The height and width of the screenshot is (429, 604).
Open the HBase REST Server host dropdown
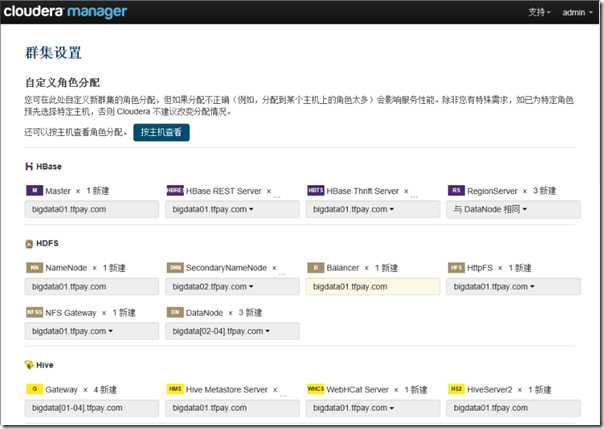pos(232,209)
